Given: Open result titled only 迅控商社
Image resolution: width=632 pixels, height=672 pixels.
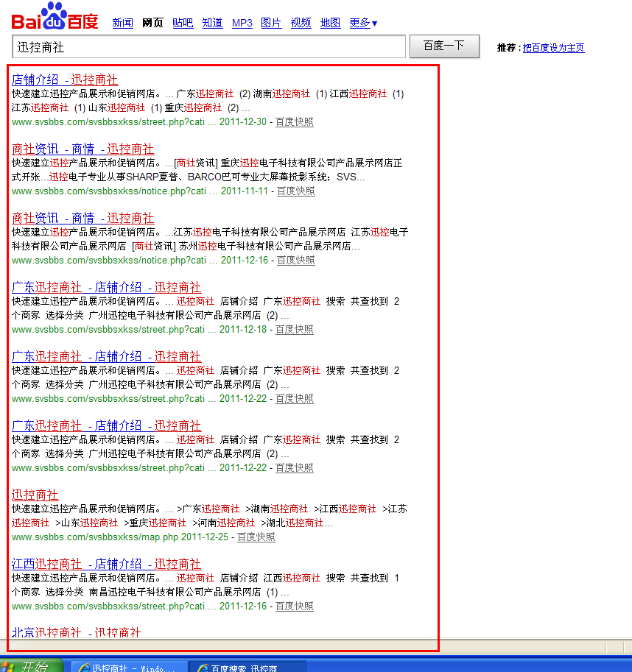Looking at the screenshot, I should (35, 495).
